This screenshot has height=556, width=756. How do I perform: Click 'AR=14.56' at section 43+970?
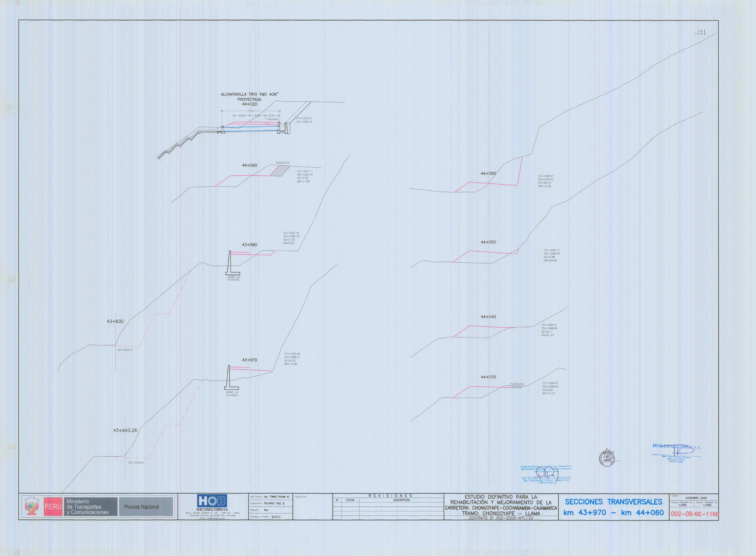[x=291, y=364]
